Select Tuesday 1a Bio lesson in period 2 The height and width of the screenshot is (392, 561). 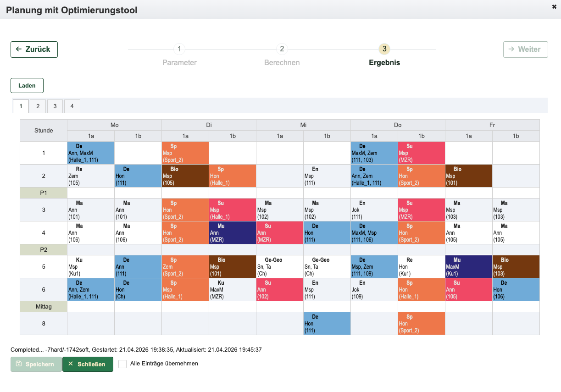(x=185, y=176)
